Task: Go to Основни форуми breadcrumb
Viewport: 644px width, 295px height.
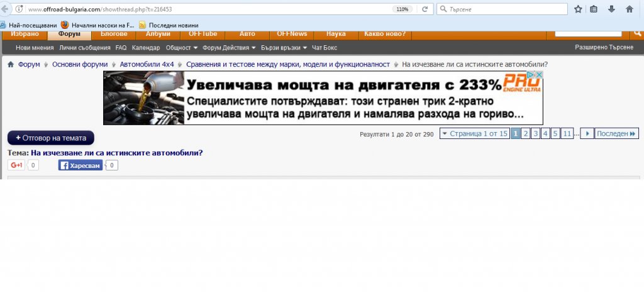Action: pyautogui.click(x=80, y=65)
